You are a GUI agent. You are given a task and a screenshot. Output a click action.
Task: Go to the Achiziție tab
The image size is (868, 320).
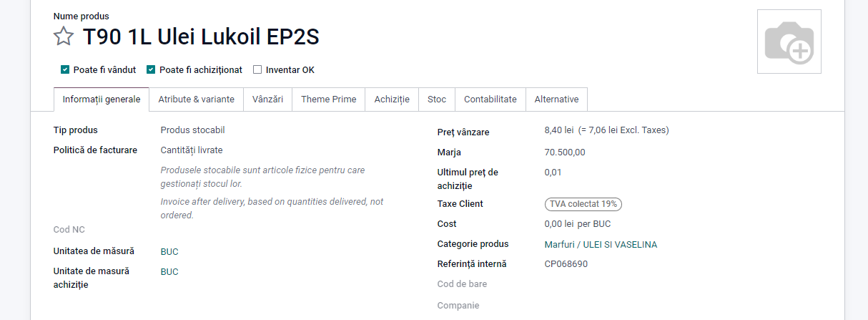coord(392,100)
